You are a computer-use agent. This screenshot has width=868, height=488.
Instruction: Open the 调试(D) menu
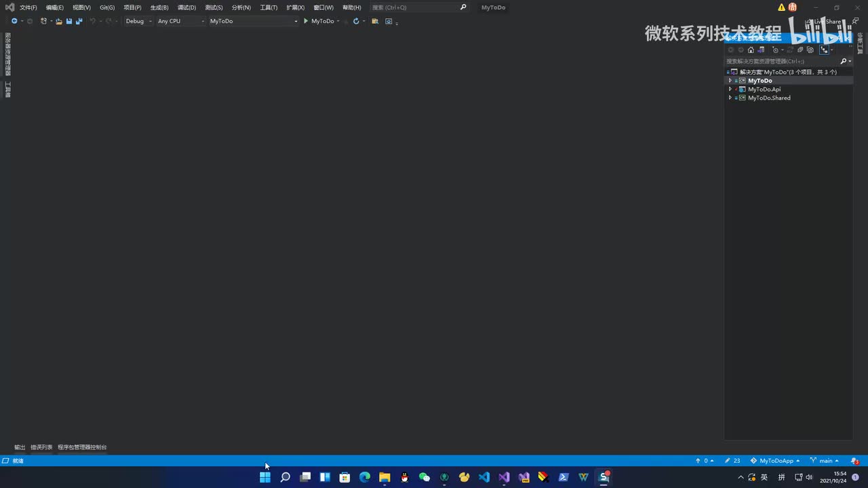coord(186,7)
